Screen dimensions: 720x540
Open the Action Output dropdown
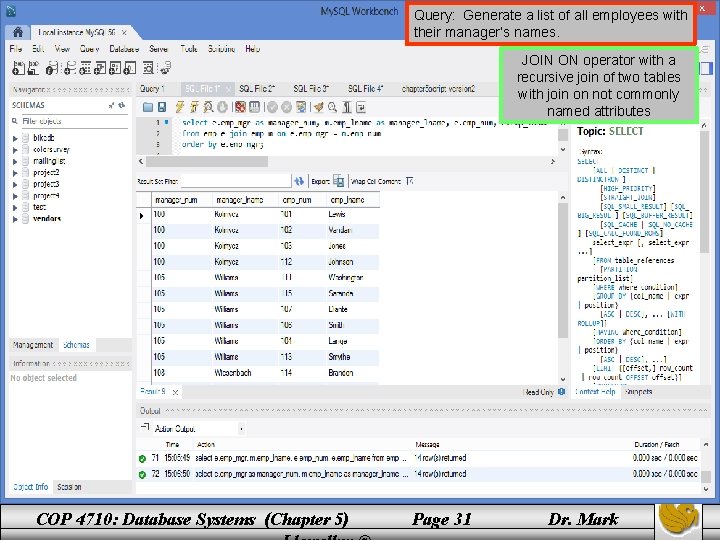[242, 429]
